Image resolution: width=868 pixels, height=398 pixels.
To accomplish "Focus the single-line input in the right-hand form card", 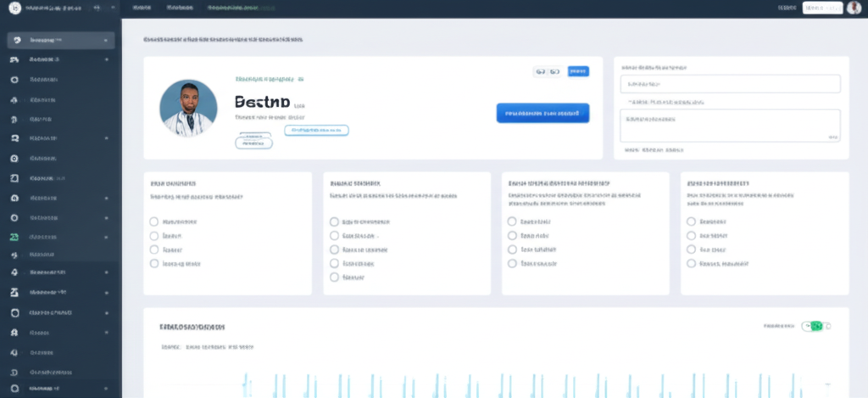I will point(731,84).
